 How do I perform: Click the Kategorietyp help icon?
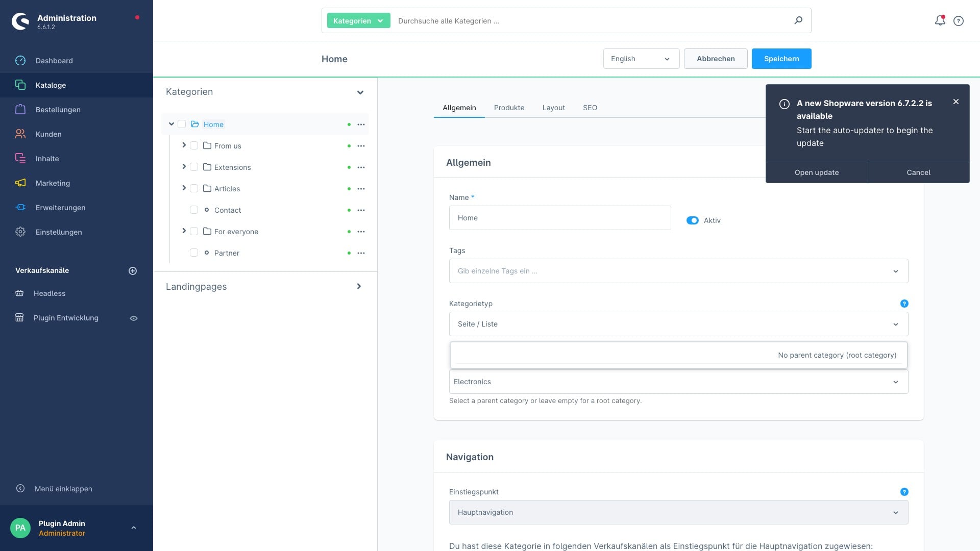904,304
